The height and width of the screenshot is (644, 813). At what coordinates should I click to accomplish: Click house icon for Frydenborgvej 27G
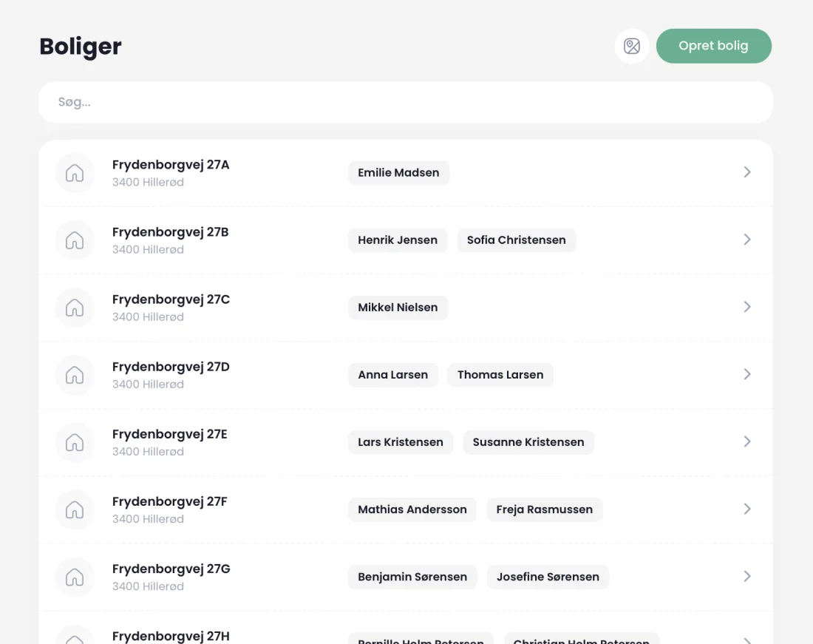(x=75, y=577)
